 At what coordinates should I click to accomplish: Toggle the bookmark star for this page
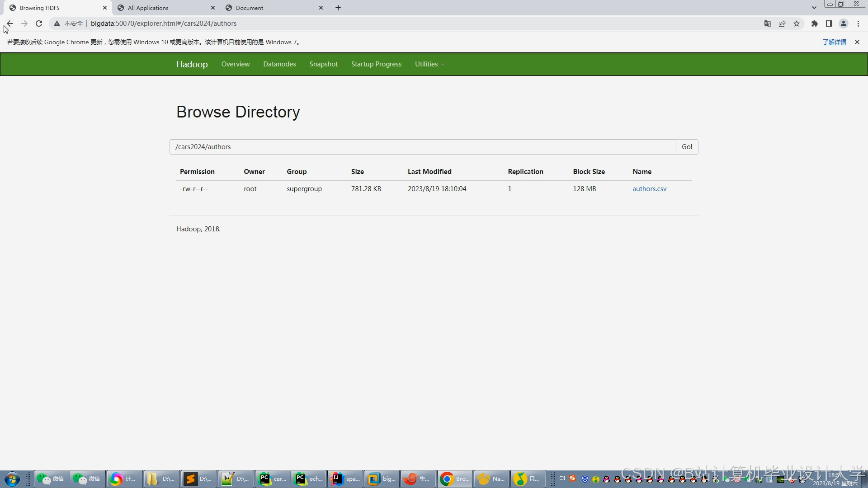coord(797,23)
